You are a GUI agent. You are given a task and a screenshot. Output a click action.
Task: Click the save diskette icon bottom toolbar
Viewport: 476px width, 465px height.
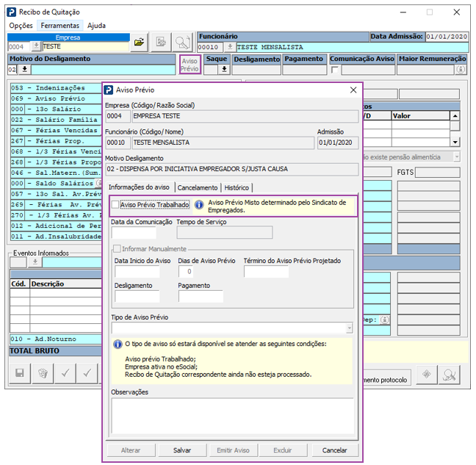click(20, 373)
